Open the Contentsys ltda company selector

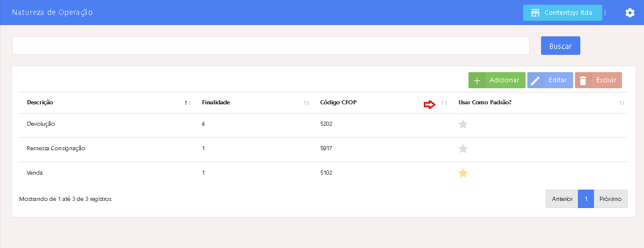tap(562, 13)
